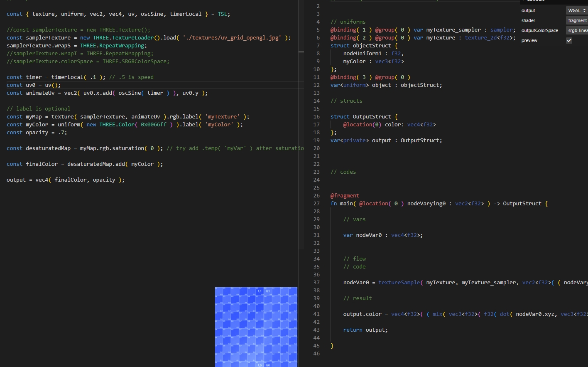Viewport: 588px width, 367px height.
Task: Click the 'const myColor = uniform(' line
Action: pos(125,125)
